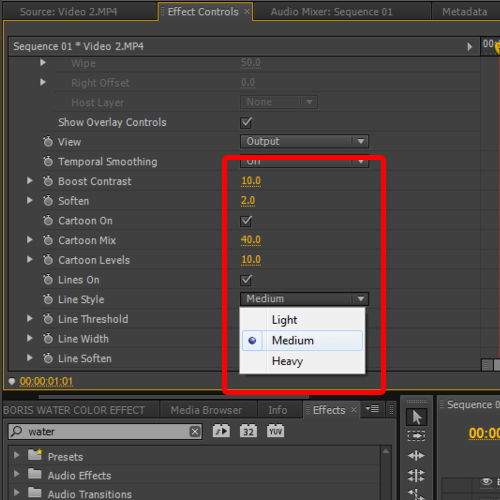Uncheck Show Overlay Controls checkbox
500x500 pixels.
(246, 122)
